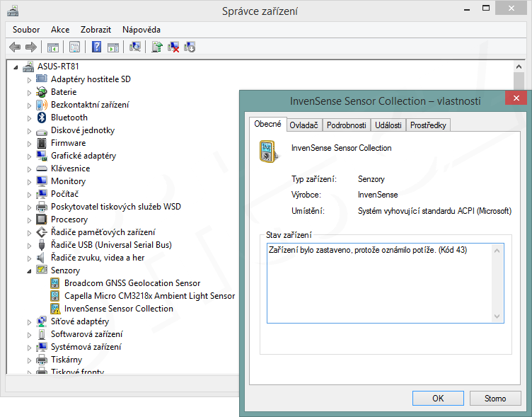The image size is (532, 417).
Task: Open blue Help question mark icon
Action: [96, 47]
